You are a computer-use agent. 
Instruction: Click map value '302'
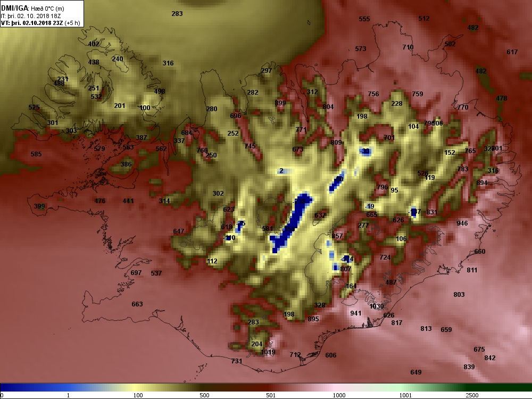click(218, 194)
